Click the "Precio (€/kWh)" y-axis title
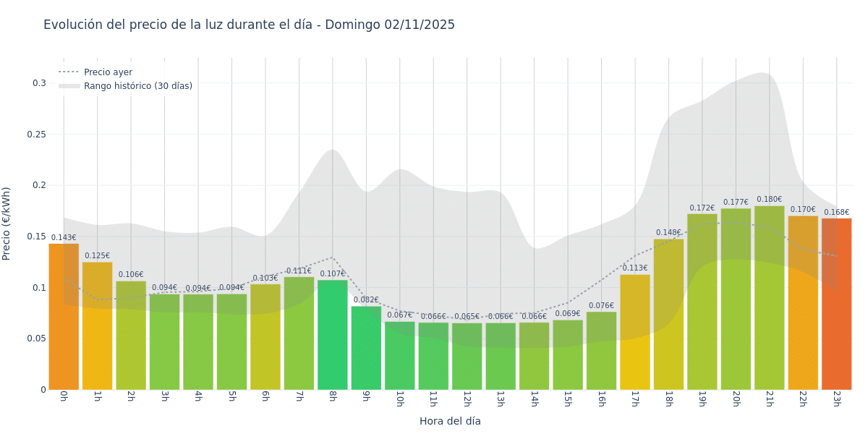The height and width of the screenshot is (434, 868). pyautogui.click(x=7, y=224)
